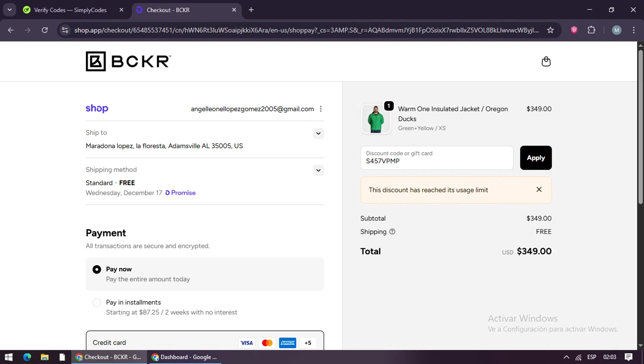
Task: Expand the Ship to address dropdown
Action: tap(318, 133)
